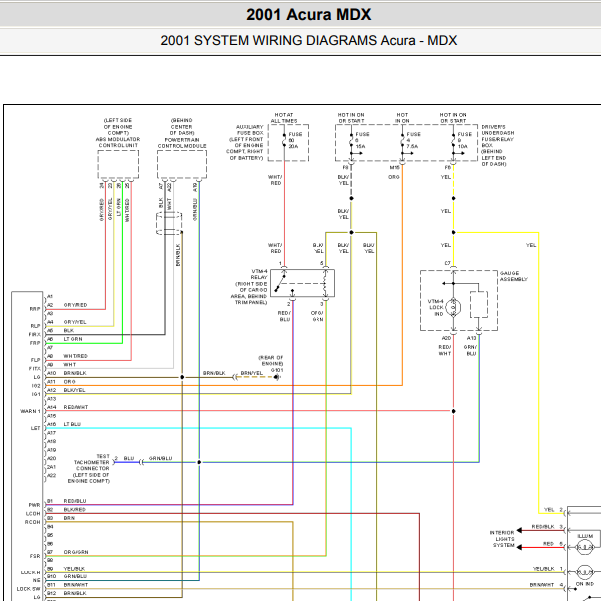Screen dimensions: 601x601
Task: Click the LT BLU wire label at pin A16
Action: tap(72, 424)
